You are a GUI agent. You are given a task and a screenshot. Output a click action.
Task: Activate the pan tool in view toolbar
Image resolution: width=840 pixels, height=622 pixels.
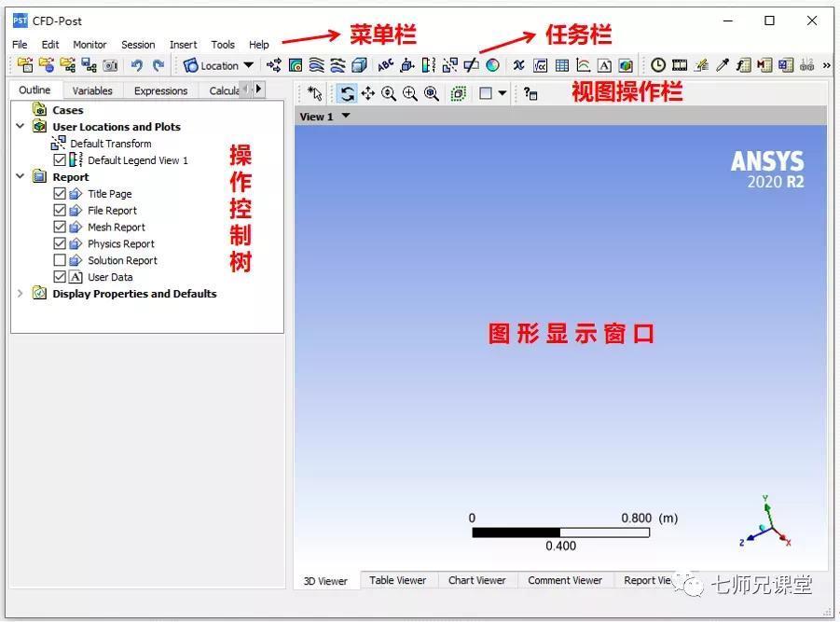click(368, 93)
